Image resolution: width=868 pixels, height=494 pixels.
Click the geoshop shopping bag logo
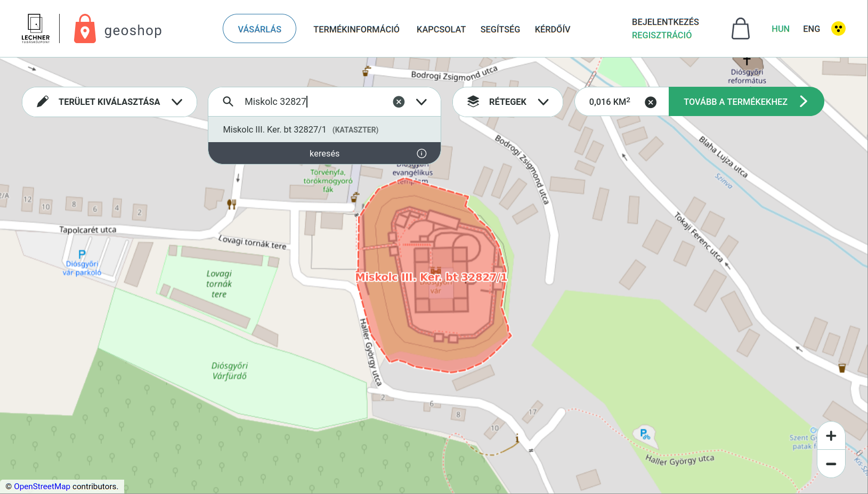(85, 29)
